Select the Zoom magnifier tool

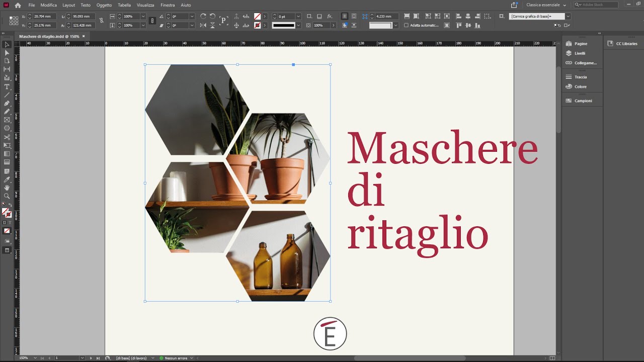pyautogui.click(x=7, y=196)
